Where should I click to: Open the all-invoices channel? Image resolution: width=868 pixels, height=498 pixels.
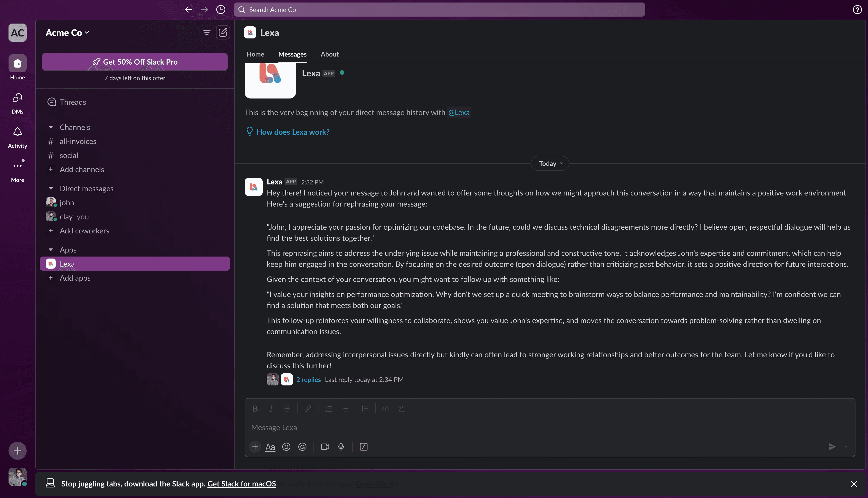[135, 141]
